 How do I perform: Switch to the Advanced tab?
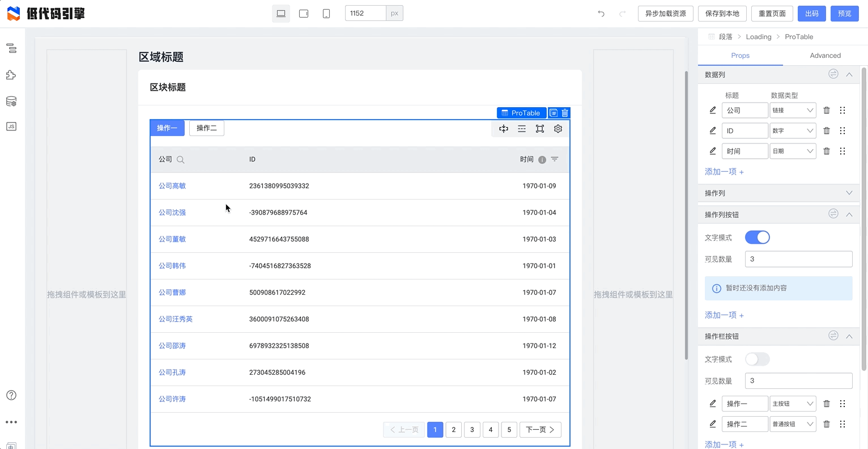826,56
